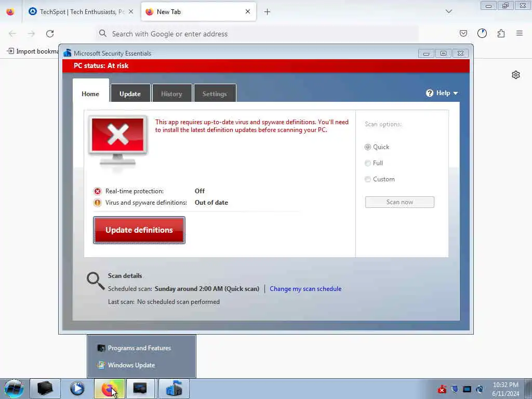Open the Settings tab in Security Essentials
Image resolution: width=532 pixels, height=399 pixels.
pyautogui.click(x=215, y=94)
